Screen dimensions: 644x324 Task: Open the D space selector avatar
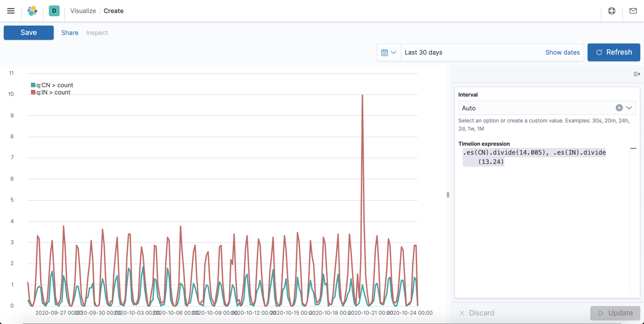pos(54,10)
